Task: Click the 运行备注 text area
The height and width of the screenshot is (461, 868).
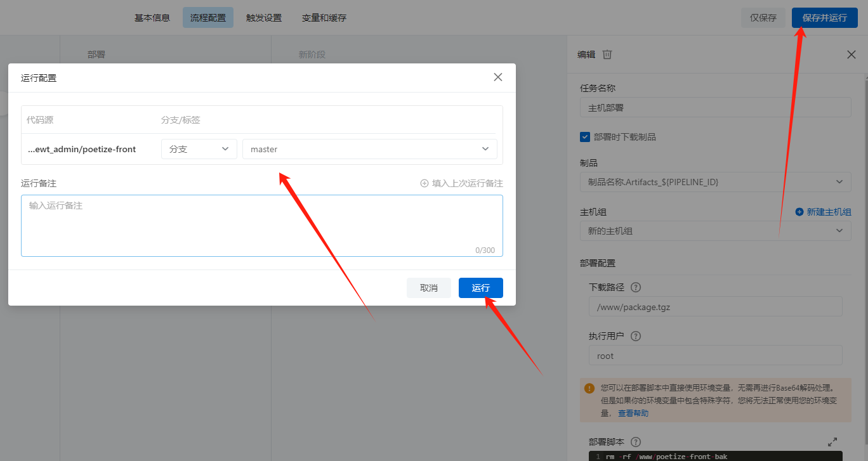Action: click(261, 226)
